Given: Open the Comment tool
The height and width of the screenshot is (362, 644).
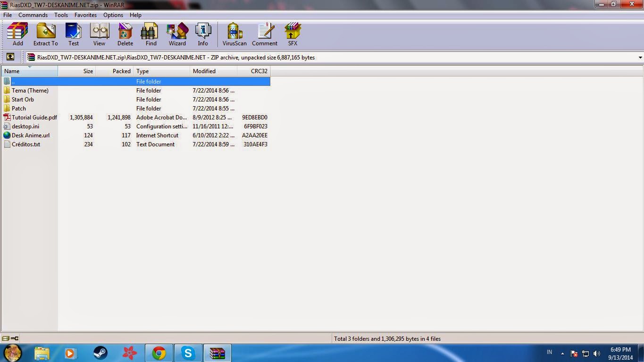Looking at the screenshot, I should coord(265,34).
